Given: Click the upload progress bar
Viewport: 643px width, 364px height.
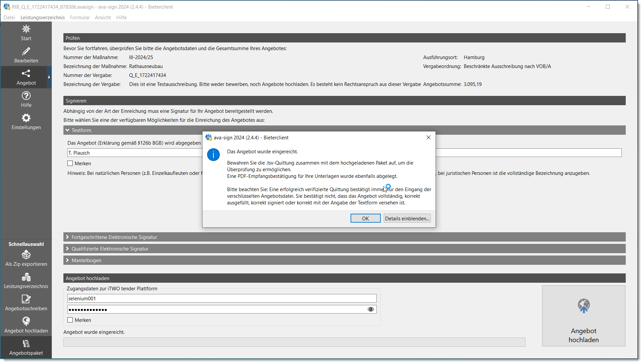Looking at the screenshot, I should coord(294,342).
